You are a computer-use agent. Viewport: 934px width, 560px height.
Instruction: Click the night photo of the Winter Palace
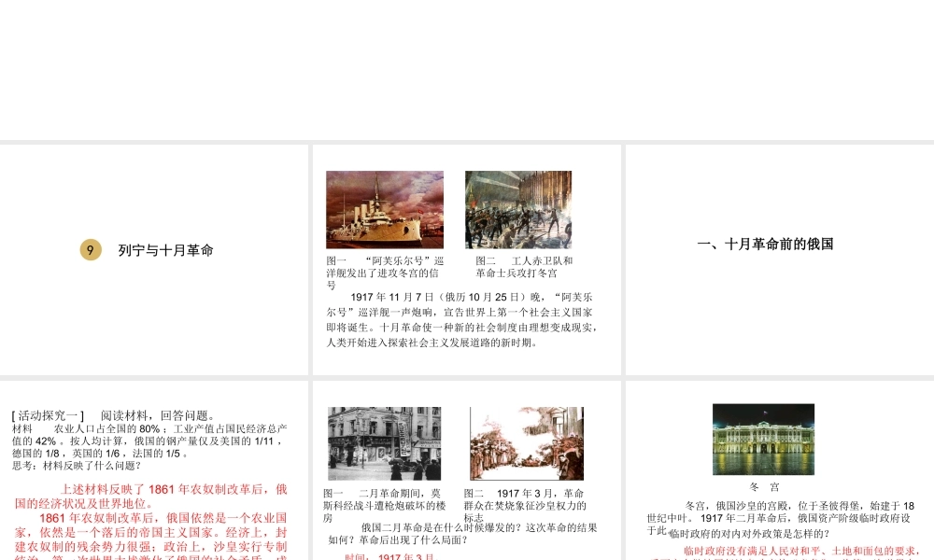pyautogui.click(x=764, y=440)
